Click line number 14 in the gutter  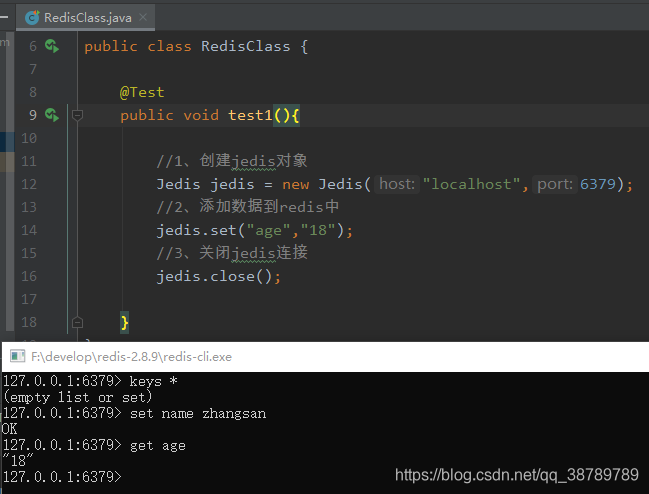pyautogui.click(x=29, y=230)
